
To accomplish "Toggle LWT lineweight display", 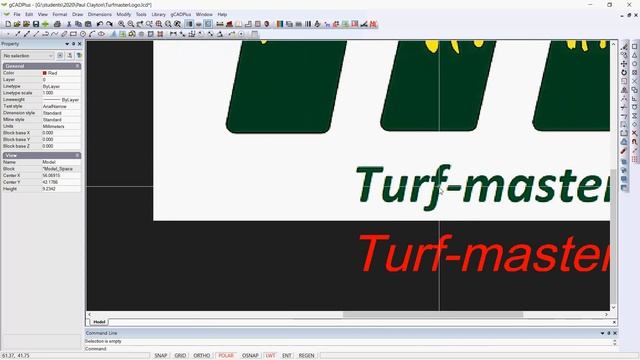I will click(x=271, y=356).
